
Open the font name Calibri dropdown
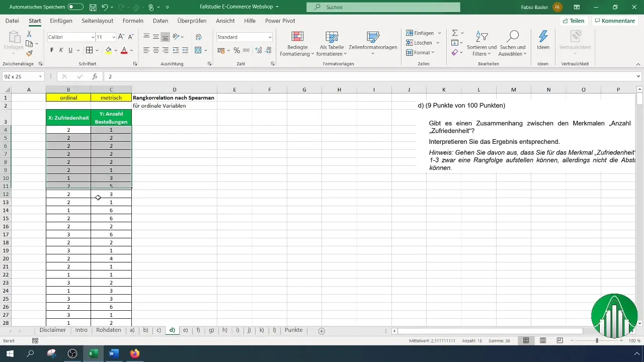(93, 37)
